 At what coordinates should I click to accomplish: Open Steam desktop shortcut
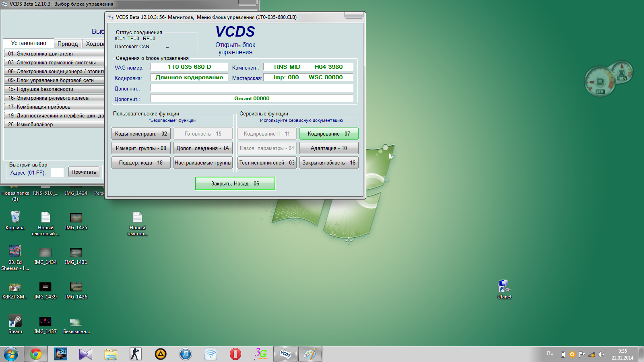(15, 322)
